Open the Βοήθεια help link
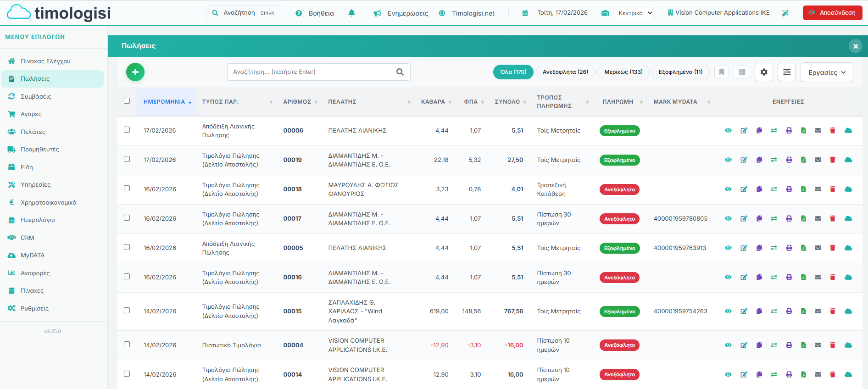868x389 pixels. point(321,13)
